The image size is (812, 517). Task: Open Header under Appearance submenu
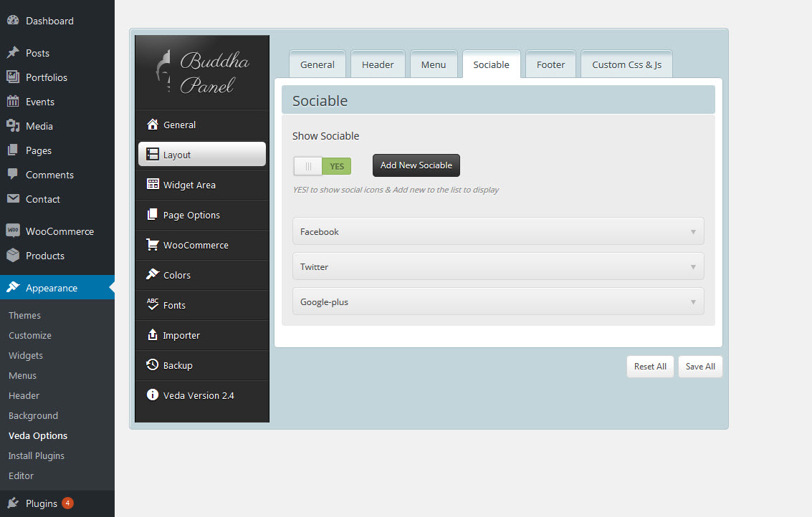pos(24,395)
